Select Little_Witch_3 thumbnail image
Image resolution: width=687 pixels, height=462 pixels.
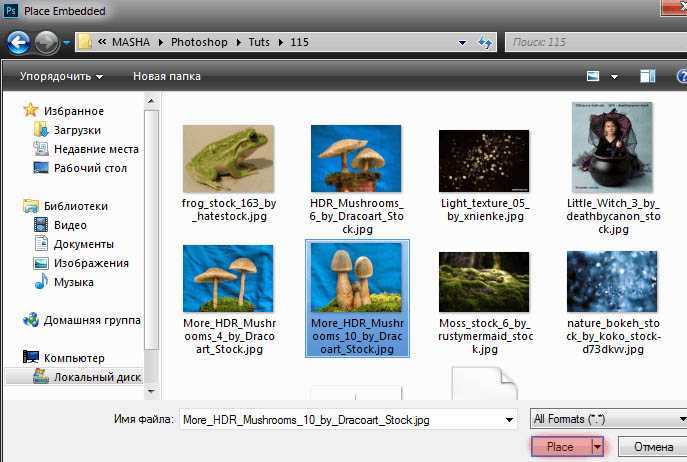click(x=612, y=147)
